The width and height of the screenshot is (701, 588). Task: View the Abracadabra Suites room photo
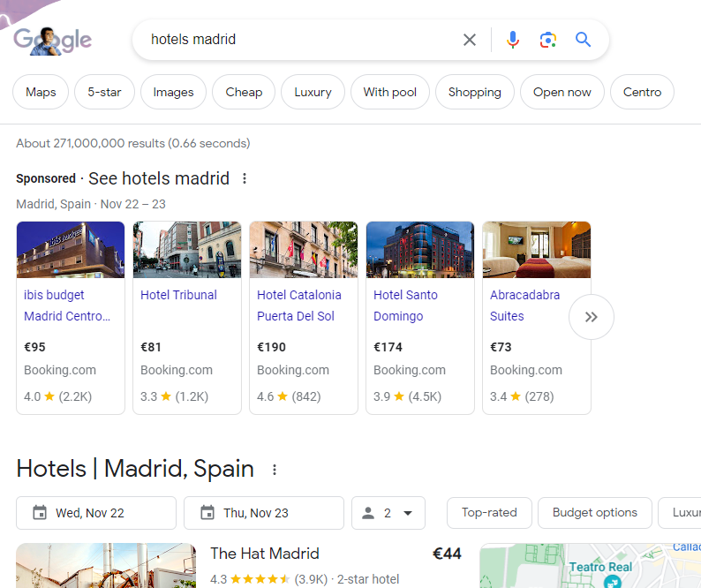(537, 250)
